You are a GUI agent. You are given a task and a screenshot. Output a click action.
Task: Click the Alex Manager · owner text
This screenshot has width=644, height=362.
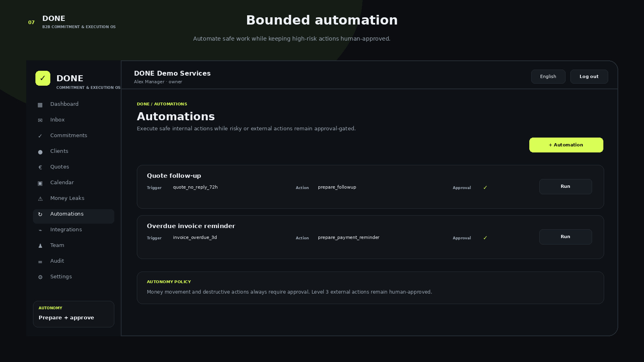coord(158,82)
